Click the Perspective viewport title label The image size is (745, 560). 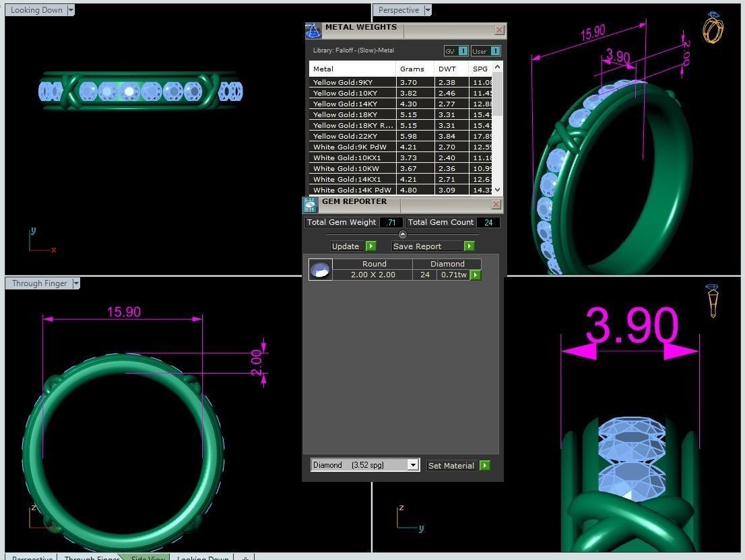(399, 10)
